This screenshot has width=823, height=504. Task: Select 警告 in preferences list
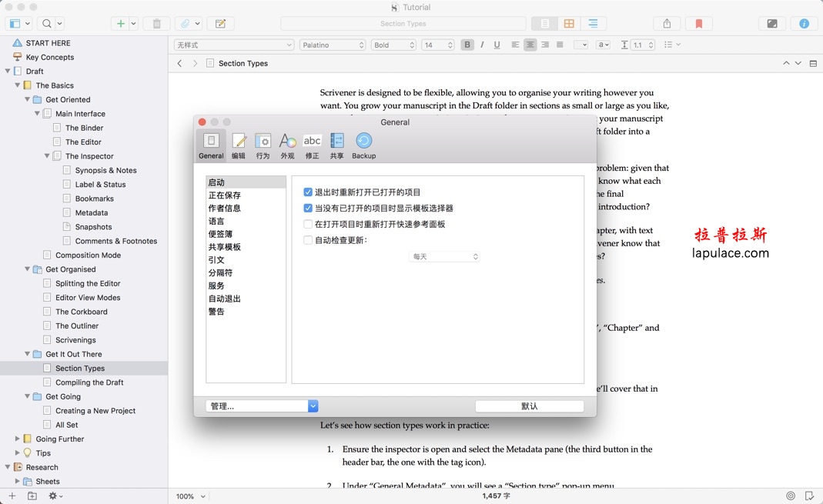[x=246, y=312]
